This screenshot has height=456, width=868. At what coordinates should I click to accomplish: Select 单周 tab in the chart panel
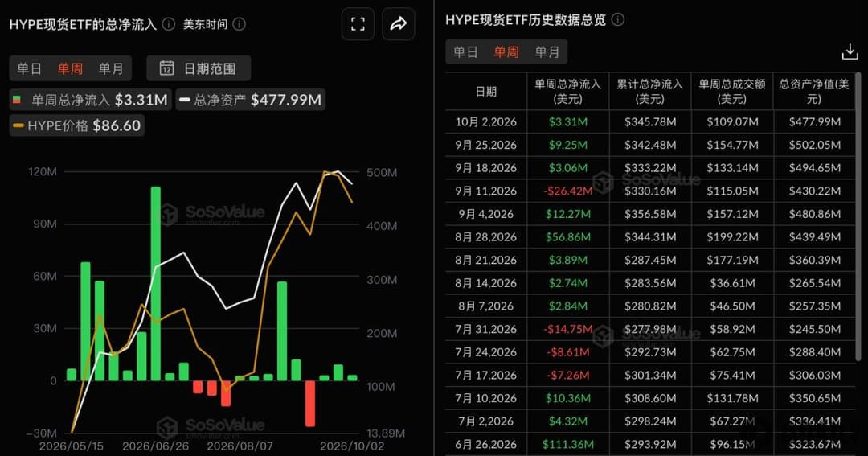[x=70, y=68]
